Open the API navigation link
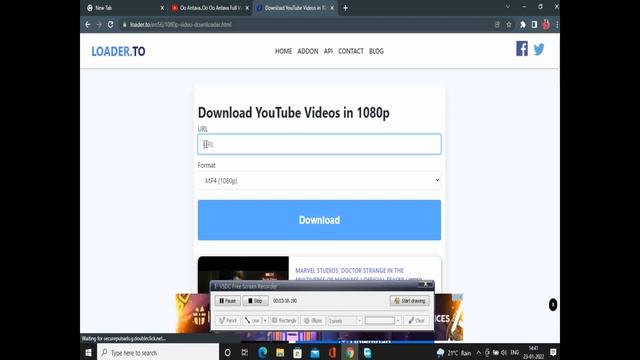This screenshot has width=640, height=360. [x=328, y=51]
